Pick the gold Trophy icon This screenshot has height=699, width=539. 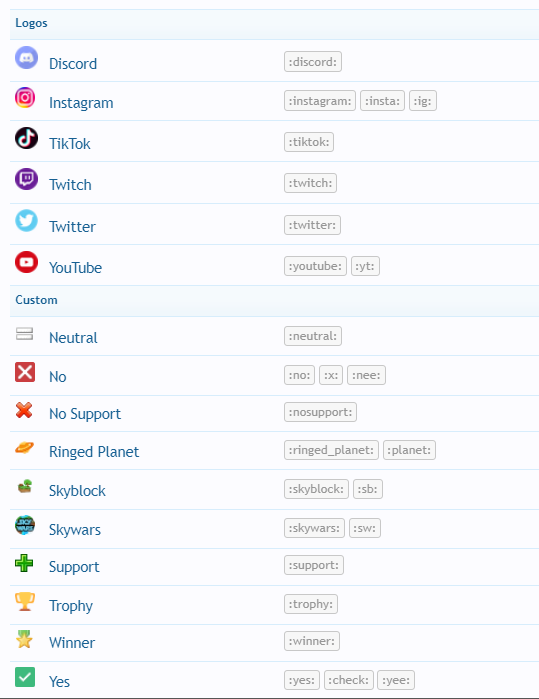coord(25,601)
